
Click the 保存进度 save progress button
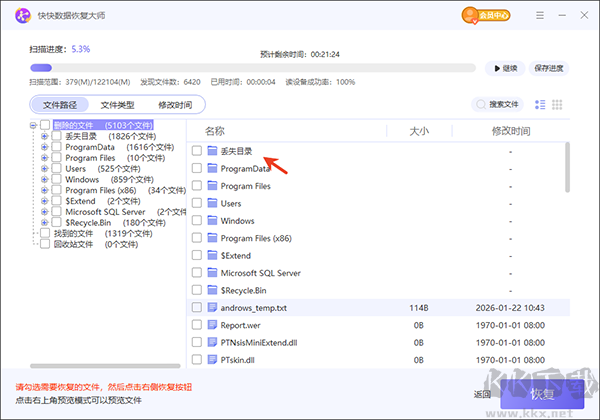(x=548, y=68)
